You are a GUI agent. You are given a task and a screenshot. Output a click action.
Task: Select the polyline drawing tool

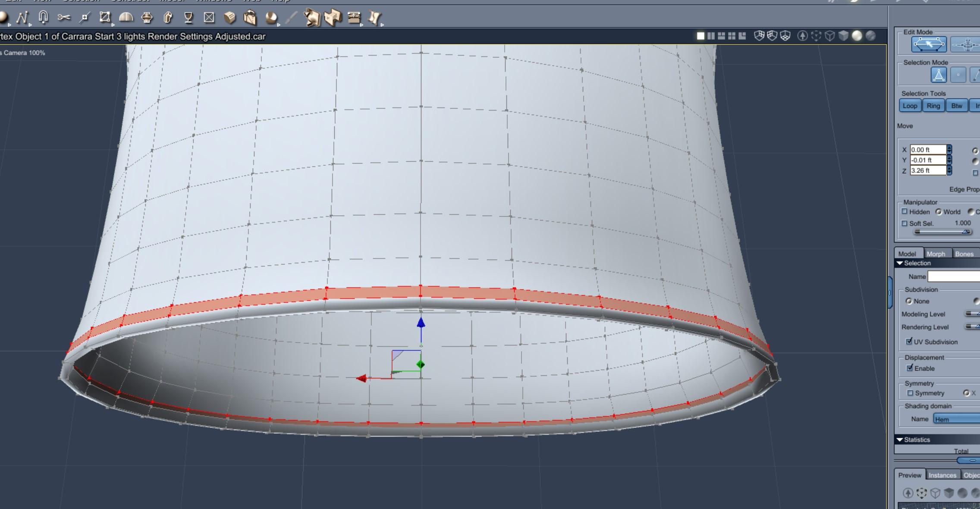tap(22, 17)
